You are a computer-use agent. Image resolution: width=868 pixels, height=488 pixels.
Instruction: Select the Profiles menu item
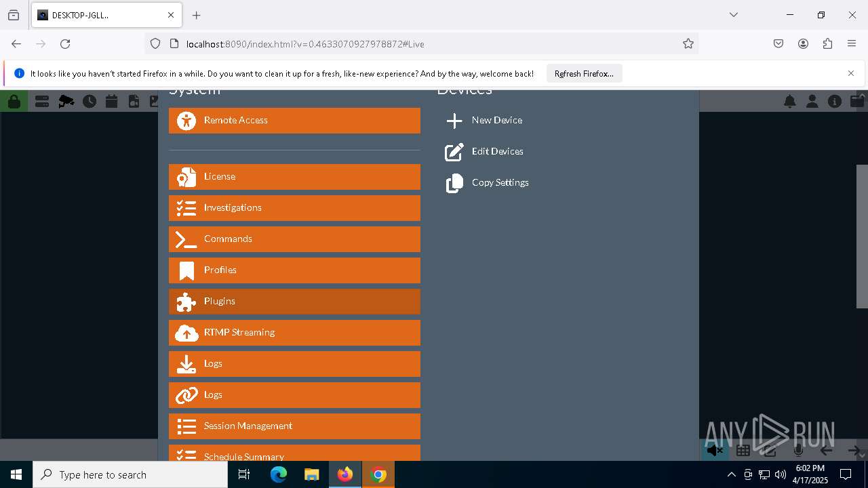(294, 270)
